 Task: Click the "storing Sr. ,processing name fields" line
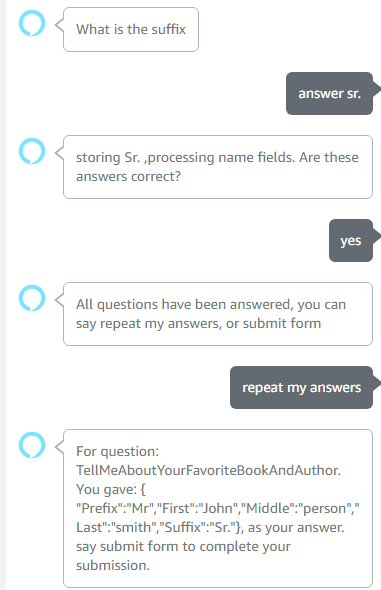185,157
